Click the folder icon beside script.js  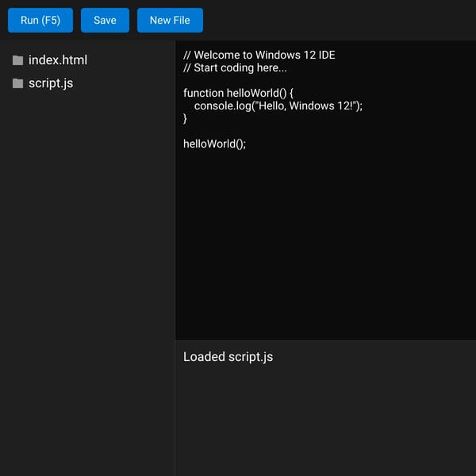tap(18, 83)
